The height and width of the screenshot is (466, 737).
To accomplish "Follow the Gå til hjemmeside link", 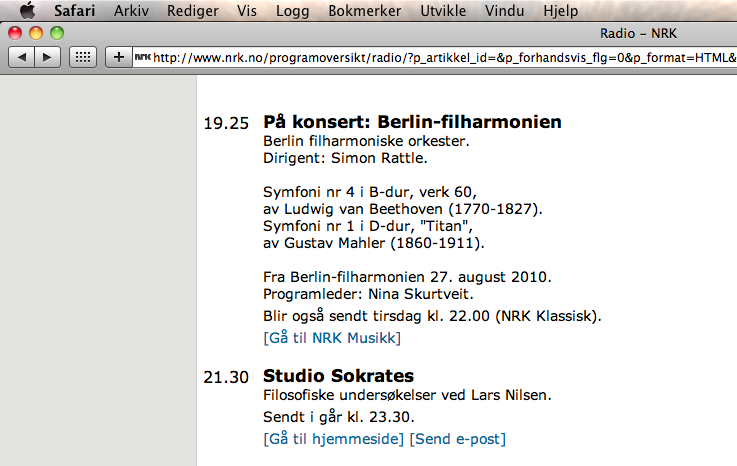I will (334, 439).
